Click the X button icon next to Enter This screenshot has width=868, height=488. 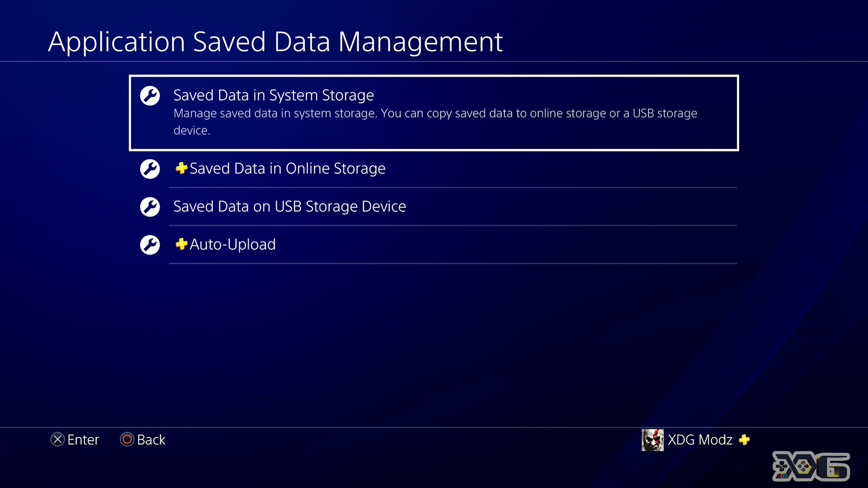tap(57, 439)
